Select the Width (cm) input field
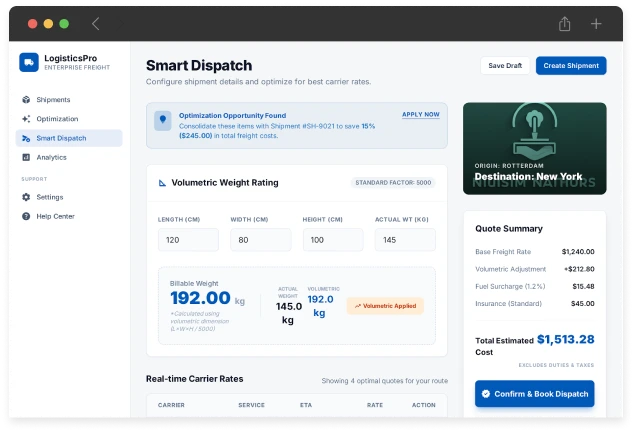Screen dimensions: 634x432 [x=260, y=240]
